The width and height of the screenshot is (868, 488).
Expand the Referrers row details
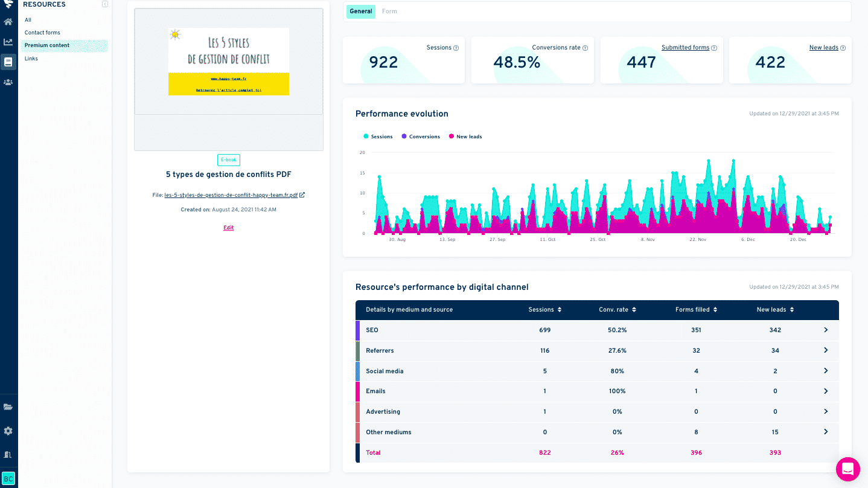pyautogui.click(x=826, y=350)
